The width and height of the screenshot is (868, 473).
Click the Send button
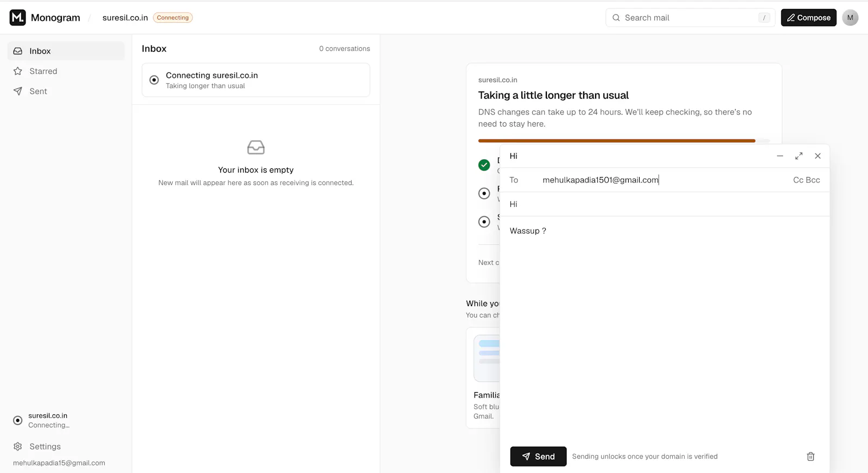538,457
